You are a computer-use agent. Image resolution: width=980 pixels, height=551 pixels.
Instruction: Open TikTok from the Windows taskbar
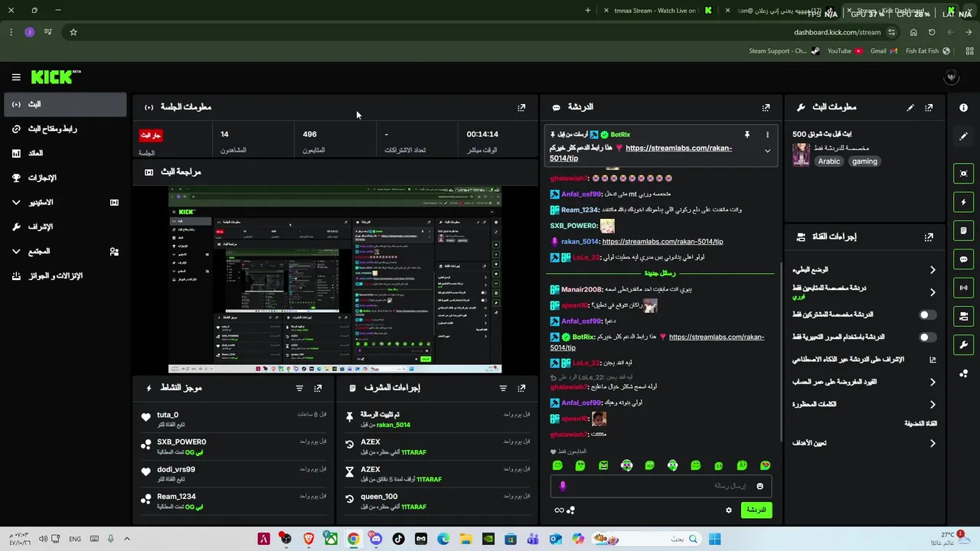(x=398, y=540)
